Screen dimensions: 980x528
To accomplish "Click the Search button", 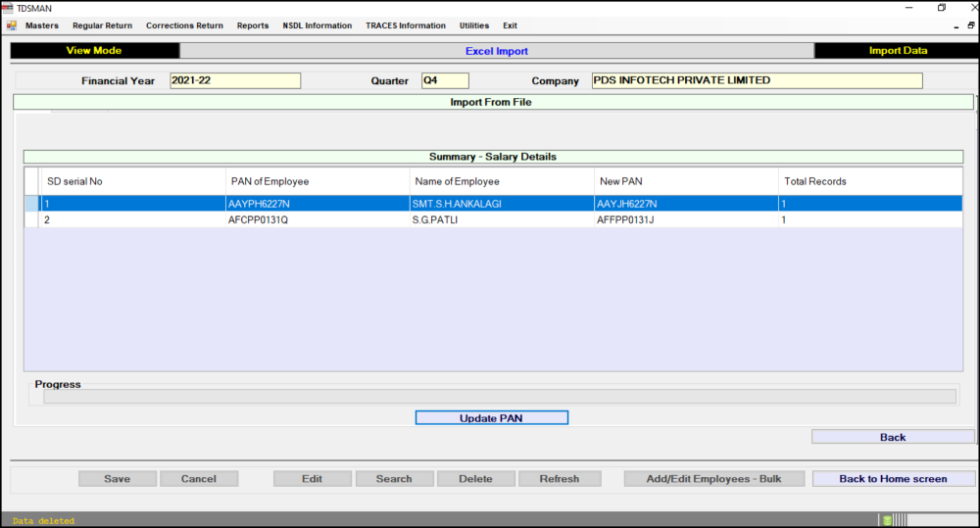I will [394, 479].
